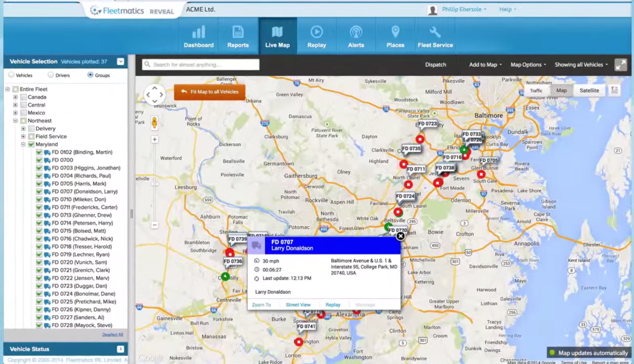
Task: Open the map legend icon beside Satellite
Action: tap(614, 90)
